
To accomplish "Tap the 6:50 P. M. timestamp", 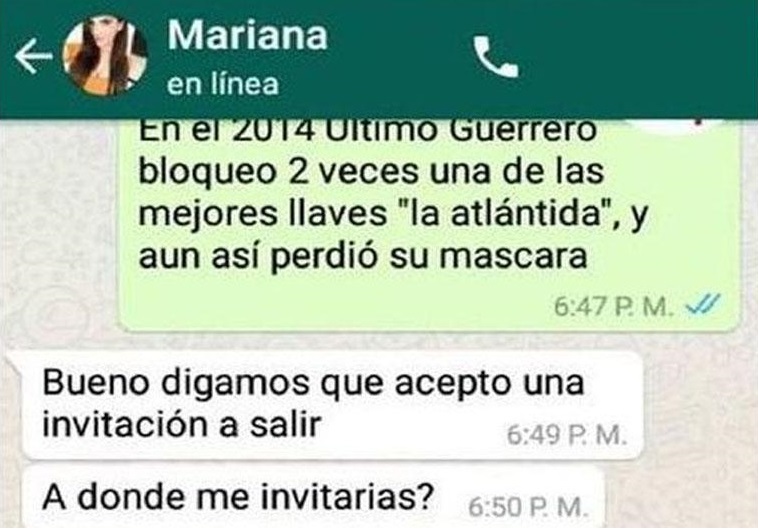I will coord(528,507).
